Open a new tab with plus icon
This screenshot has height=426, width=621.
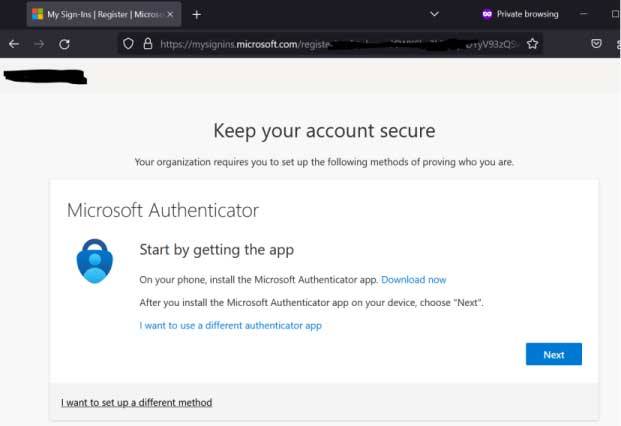(x=196, y=14)
